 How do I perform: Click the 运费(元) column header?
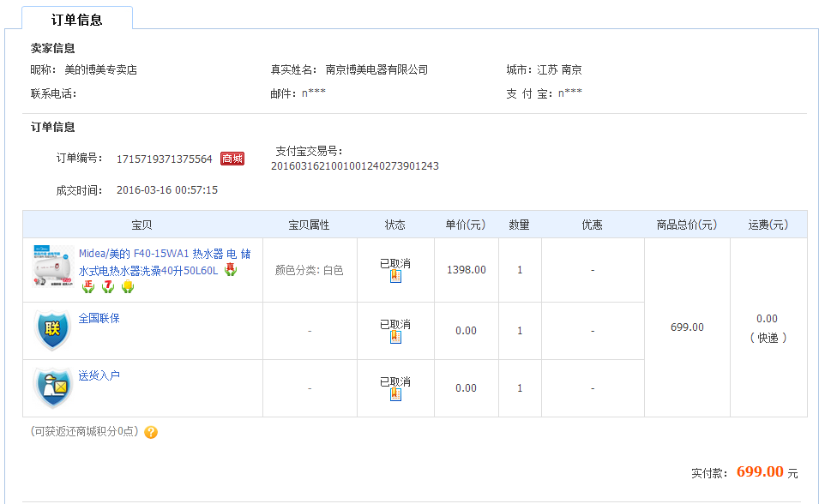[x=768, y=225]
